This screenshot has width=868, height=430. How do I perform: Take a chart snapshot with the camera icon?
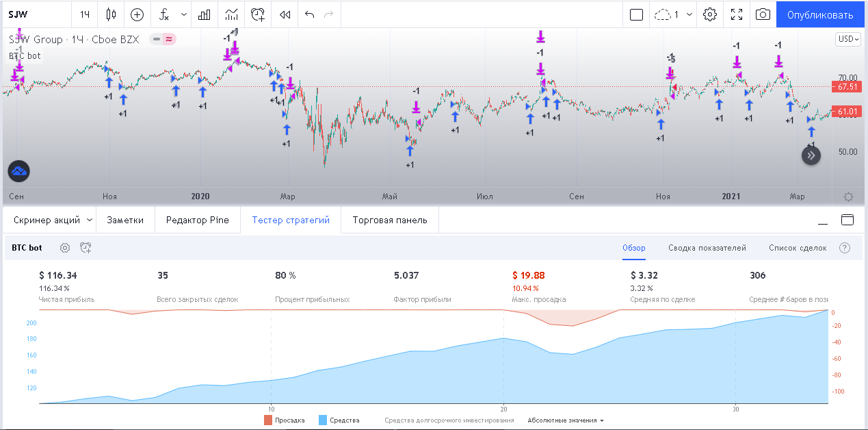[x=763, y=14]
